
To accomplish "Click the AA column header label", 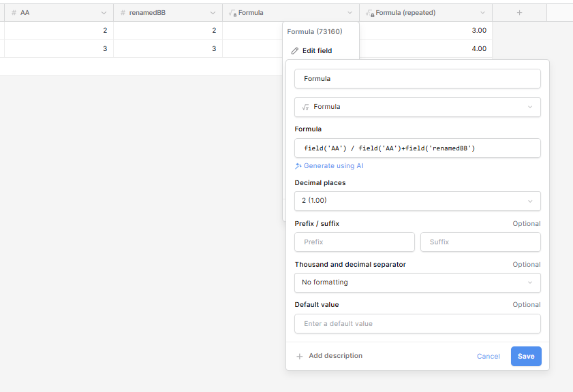I will 25,13.
